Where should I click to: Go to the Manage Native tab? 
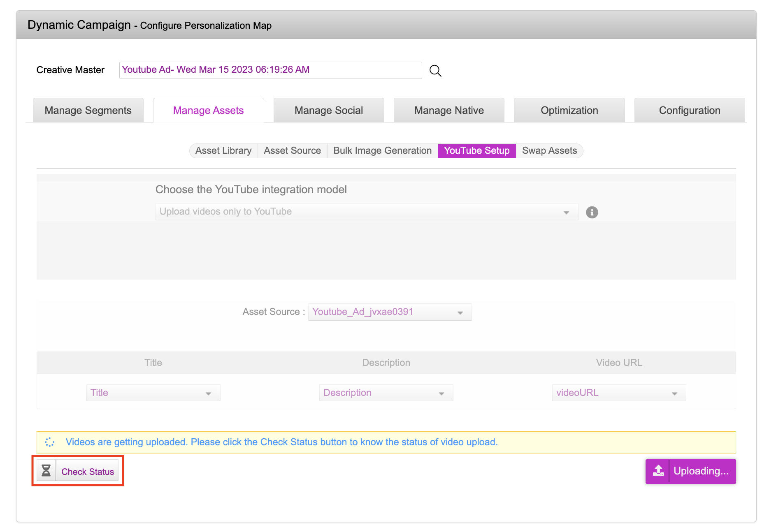click(x=448, y=110)
